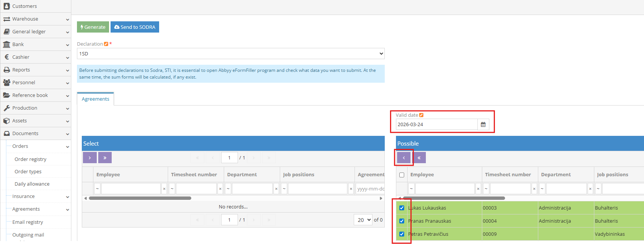The image size is (644, 244).
Task: Clear the Employee filter in Select table
Action: point(164,189)
